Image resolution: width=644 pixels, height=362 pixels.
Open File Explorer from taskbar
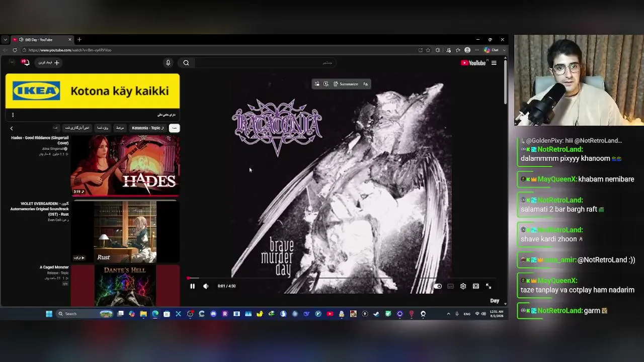(x=143, y=314)
